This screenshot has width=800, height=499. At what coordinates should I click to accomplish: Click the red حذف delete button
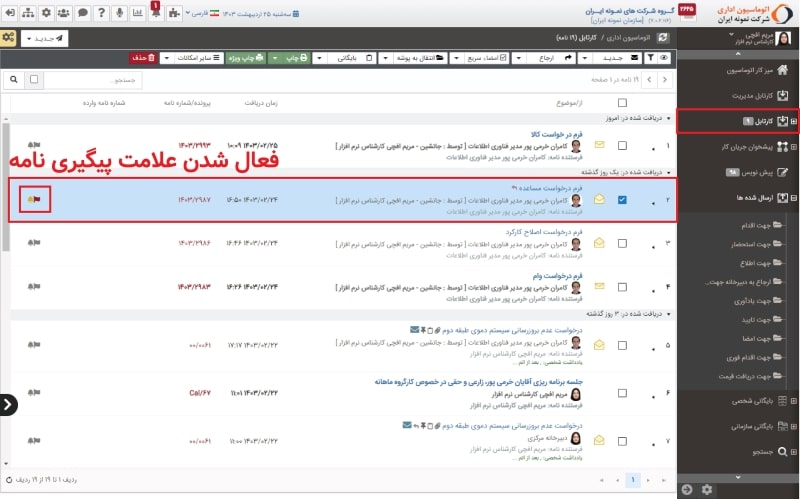[x=143, y=58]
